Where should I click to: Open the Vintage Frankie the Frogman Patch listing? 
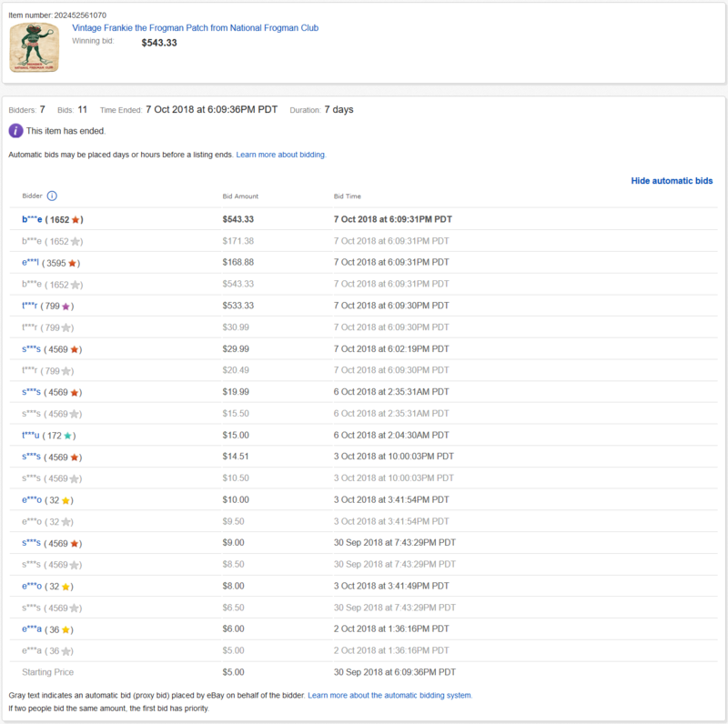pos(195,28)
